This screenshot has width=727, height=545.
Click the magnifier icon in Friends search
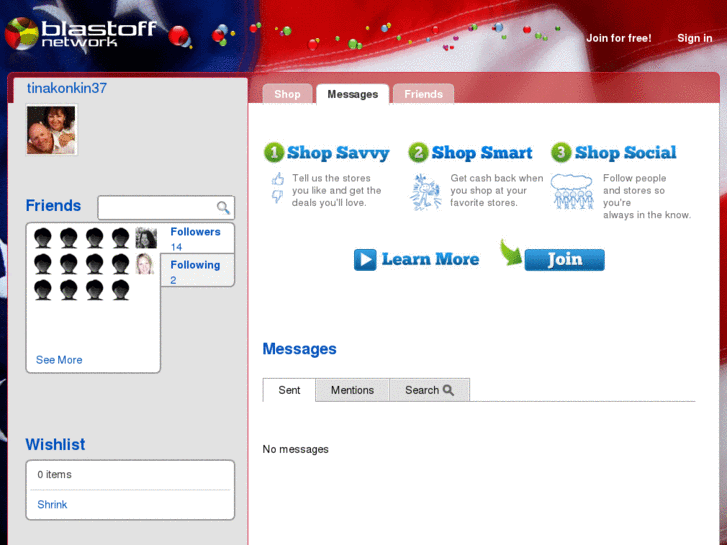pyautogui.click(x=223, y=207)
